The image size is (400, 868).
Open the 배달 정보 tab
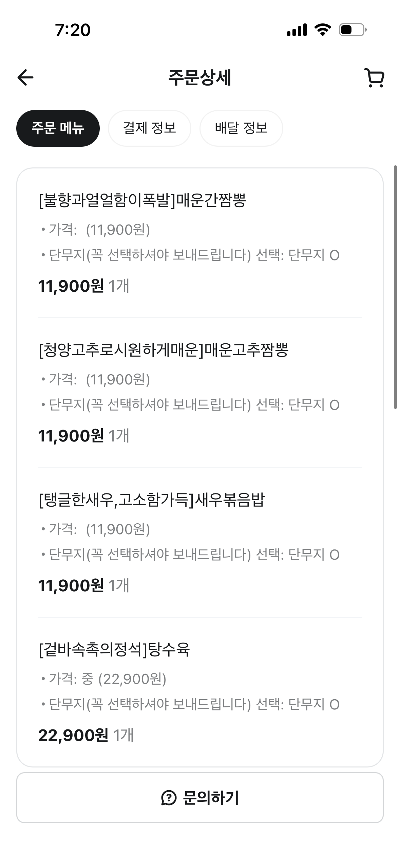tap(241, 128)
